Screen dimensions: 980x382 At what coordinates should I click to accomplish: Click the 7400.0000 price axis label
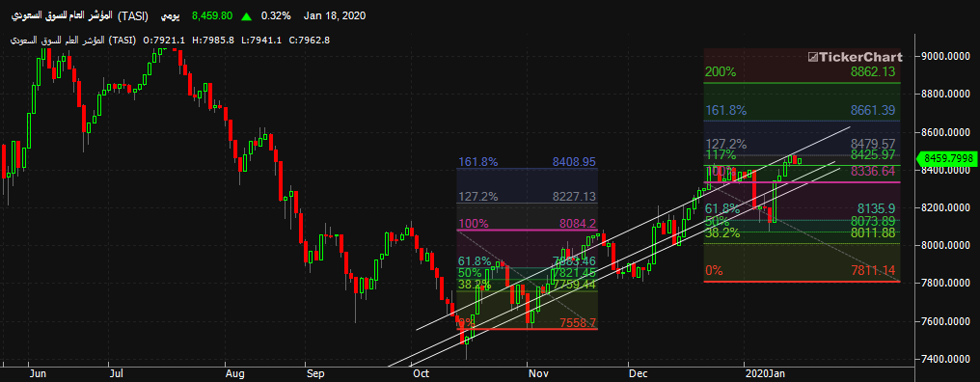pos(946,360)
